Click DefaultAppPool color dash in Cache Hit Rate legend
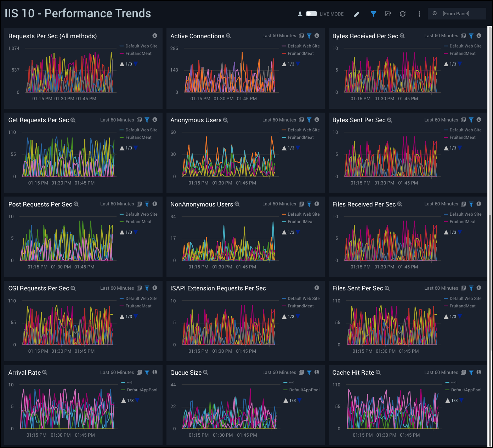 [x=447, y=390]
